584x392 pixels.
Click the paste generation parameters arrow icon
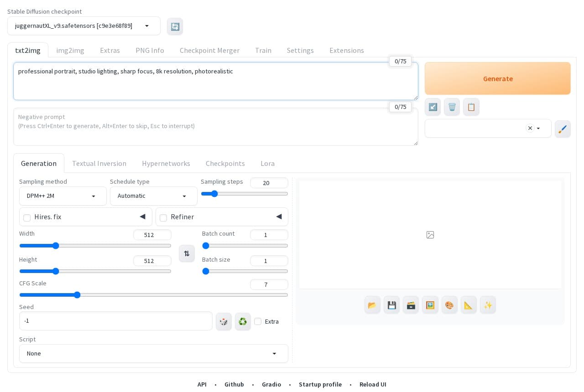433,107
